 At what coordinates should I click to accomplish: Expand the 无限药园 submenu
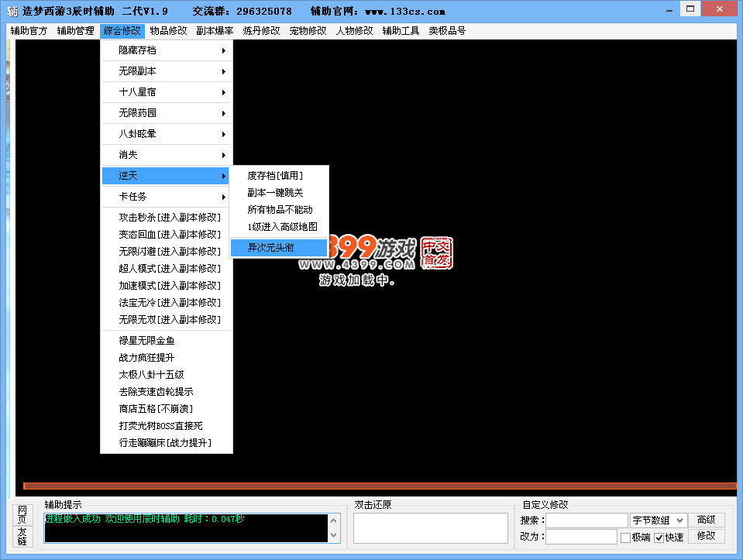pos(167,113)
